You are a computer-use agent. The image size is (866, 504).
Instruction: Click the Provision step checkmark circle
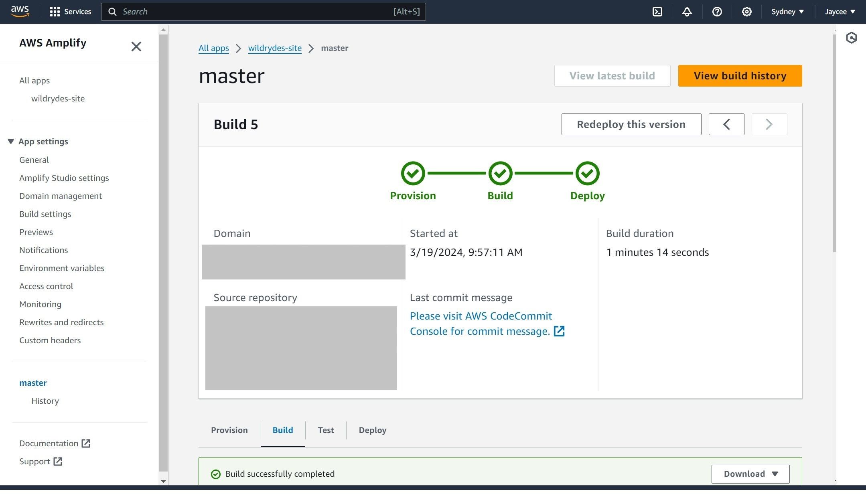413,174
